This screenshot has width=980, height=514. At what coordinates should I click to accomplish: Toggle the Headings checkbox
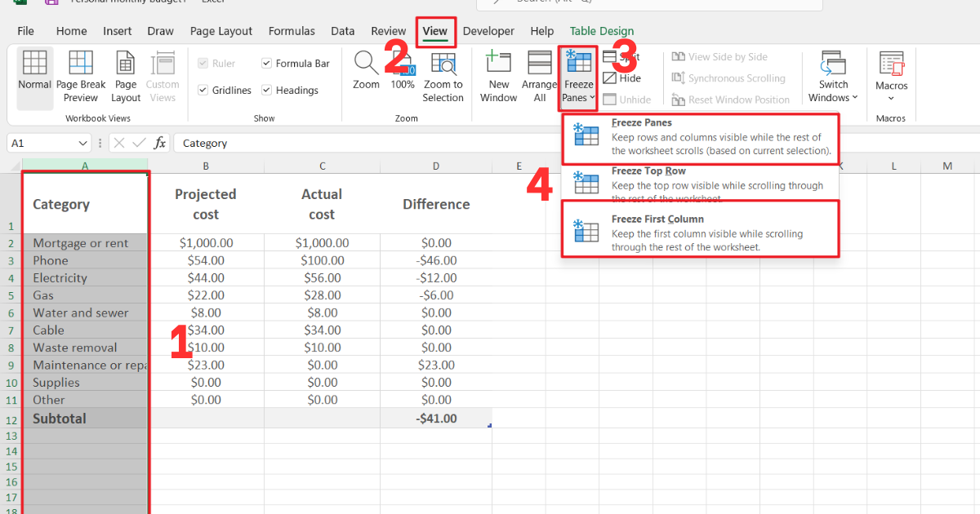click(267, 91)
